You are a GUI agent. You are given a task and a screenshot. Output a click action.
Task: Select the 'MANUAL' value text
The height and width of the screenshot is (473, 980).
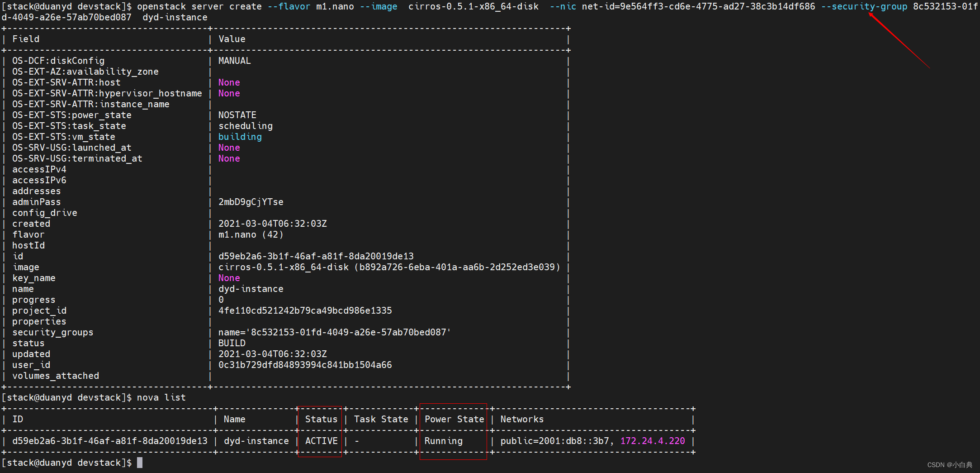(234, 61)
